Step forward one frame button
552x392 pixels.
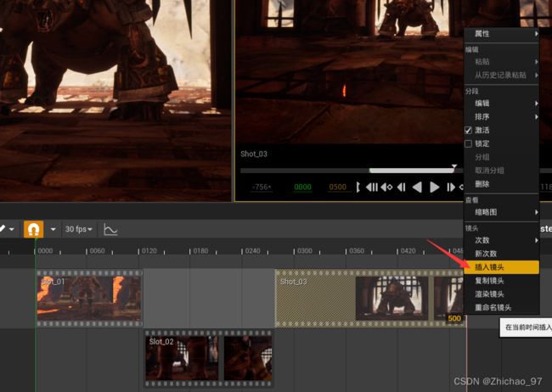(451, 188)
